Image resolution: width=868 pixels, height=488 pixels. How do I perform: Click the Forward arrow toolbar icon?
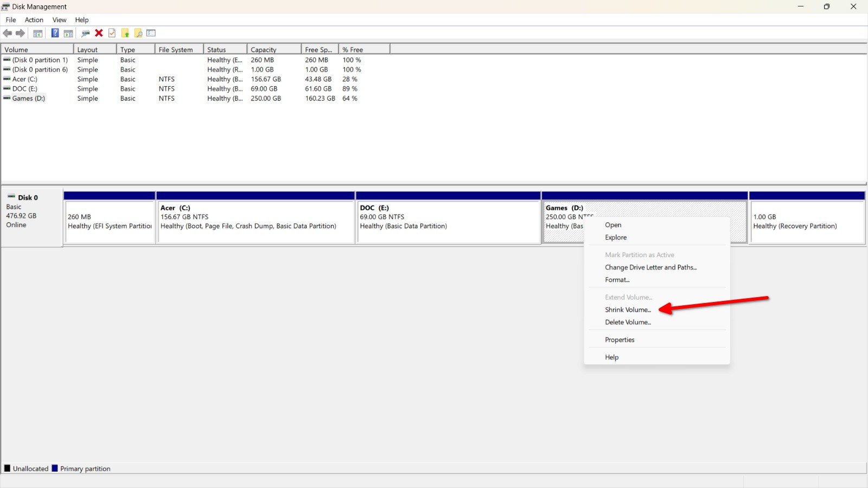pos(21,33)
